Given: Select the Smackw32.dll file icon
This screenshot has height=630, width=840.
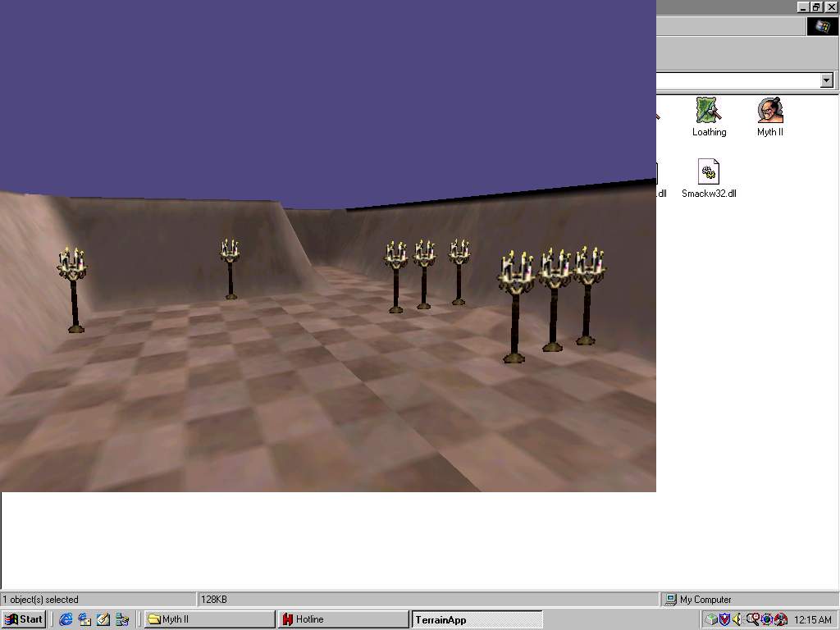Looking at the screenshot, I should 708,172.
